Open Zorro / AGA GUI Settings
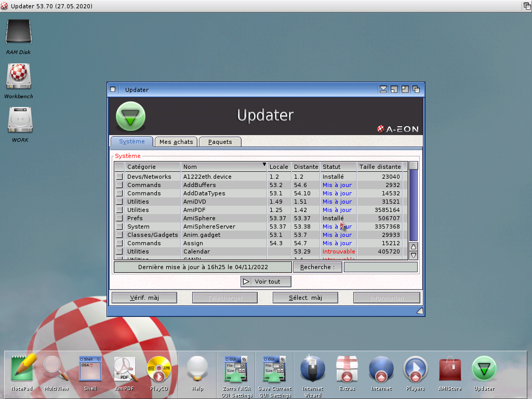532x399 pixels. coord(236,368)
